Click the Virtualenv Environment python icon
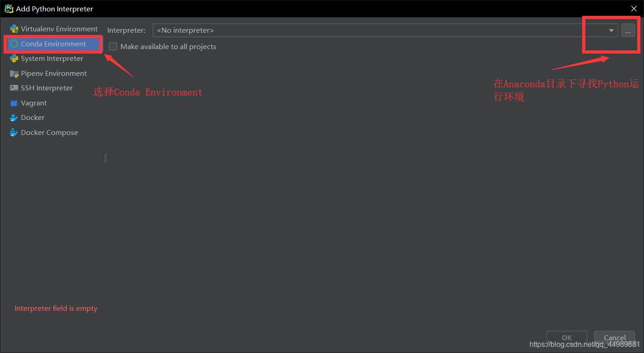Viewport: 644px width, 353px height. point(14,29)
